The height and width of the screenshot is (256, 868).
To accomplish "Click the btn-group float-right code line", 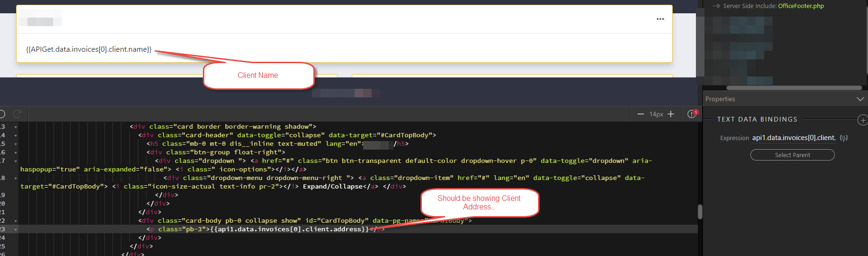I will tap(216, 152).
